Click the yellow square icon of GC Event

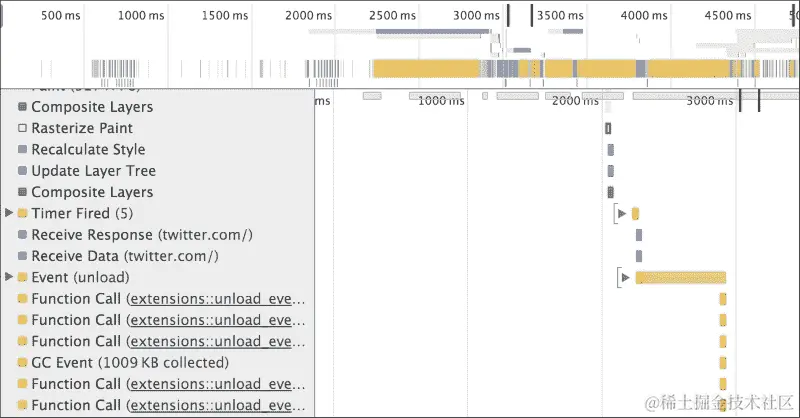[22, 362]
